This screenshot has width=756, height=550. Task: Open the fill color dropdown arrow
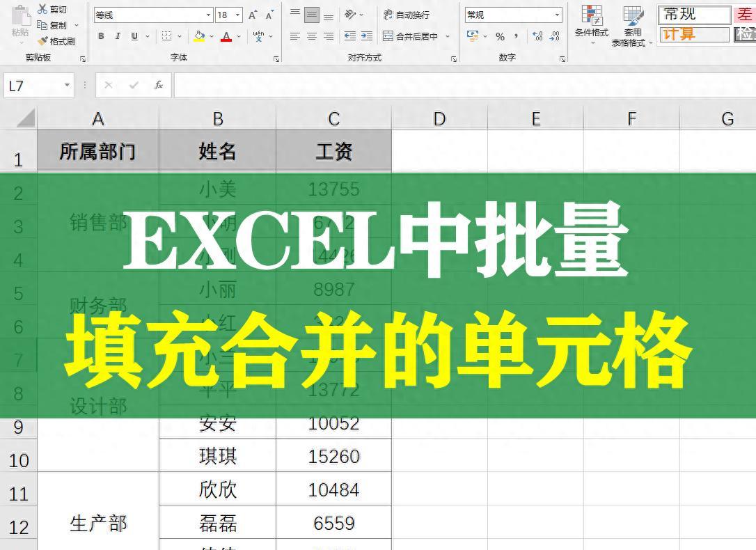tap(212, 36)
